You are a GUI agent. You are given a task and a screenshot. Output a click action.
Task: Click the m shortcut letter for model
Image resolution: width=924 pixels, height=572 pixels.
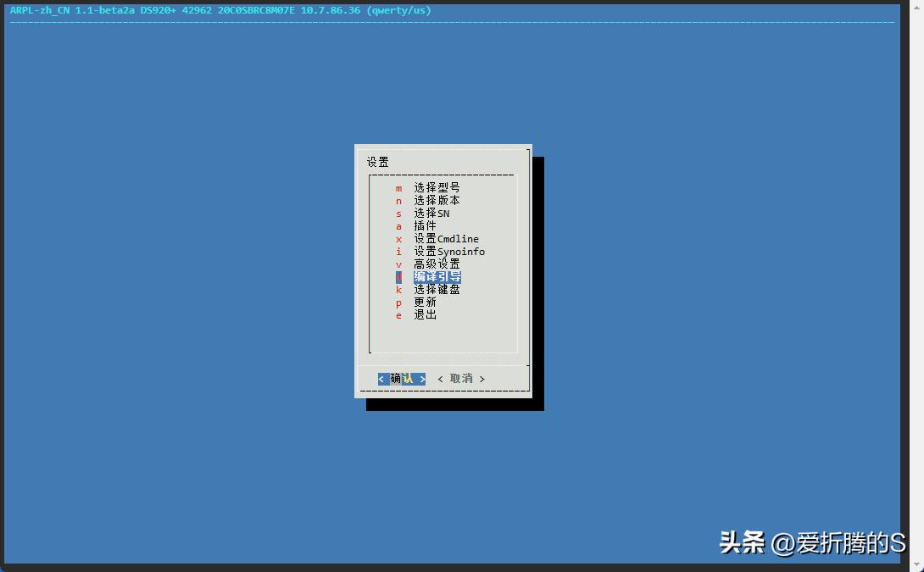click(398, 188)
